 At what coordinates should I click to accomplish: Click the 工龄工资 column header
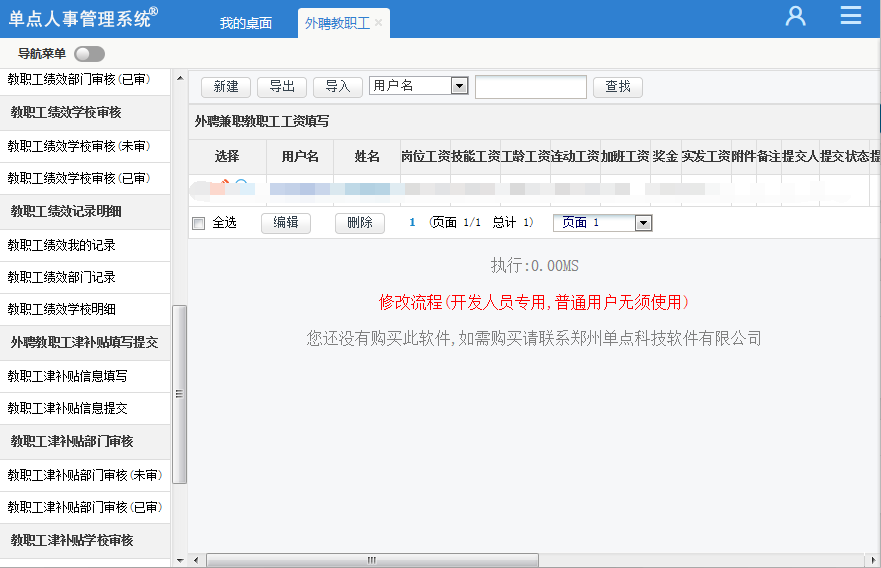(525, 157)
